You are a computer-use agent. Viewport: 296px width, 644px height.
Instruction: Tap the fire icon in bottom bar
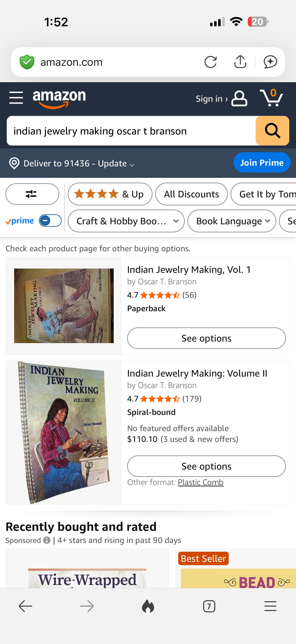coord(148,606)
